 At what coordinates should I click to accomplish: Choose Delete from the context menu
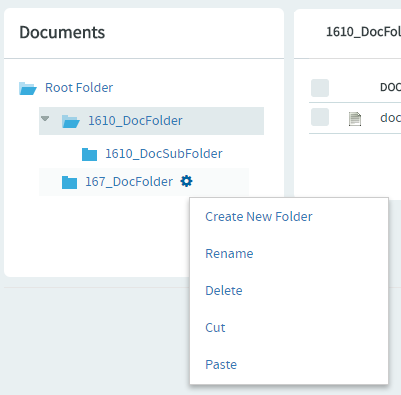point(224,291)
